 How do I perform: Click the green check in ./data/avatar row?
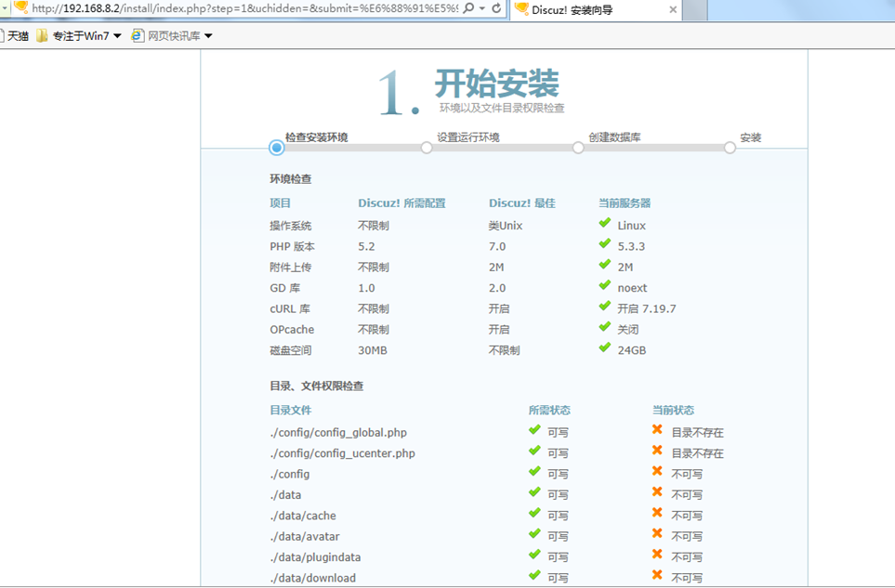pyautogui.click(x=534, y=534)
